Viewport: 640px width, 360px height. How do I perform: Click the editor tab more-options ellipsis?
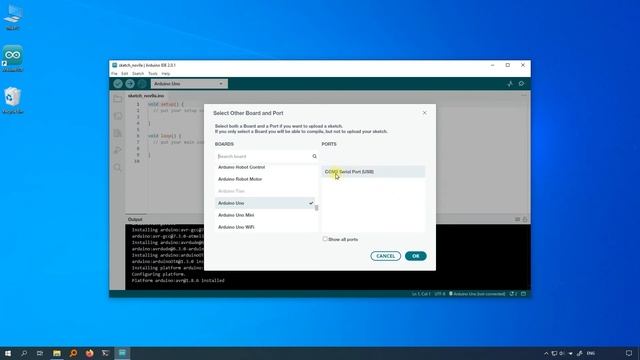point(524,96)
